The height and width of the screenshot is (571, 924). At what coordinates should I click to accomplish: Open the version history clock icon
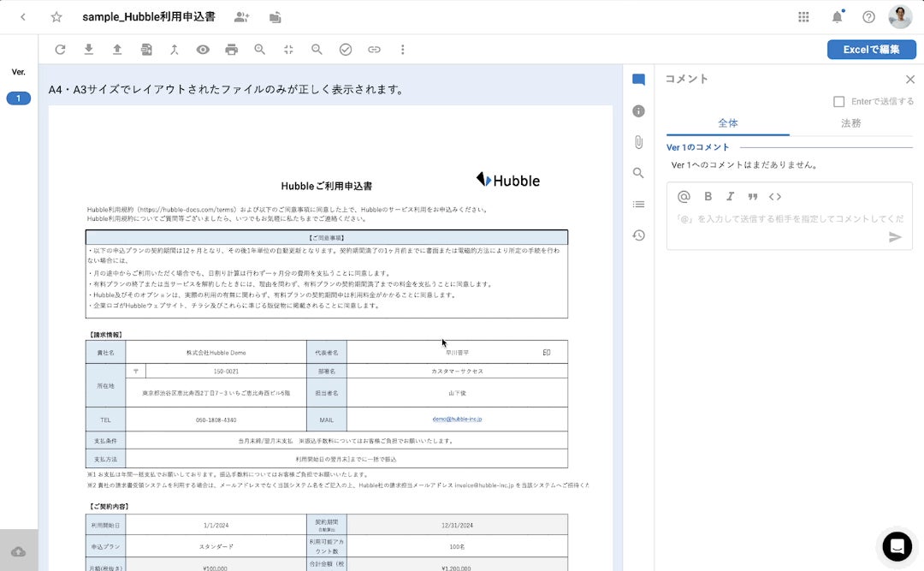coord(638,235)
